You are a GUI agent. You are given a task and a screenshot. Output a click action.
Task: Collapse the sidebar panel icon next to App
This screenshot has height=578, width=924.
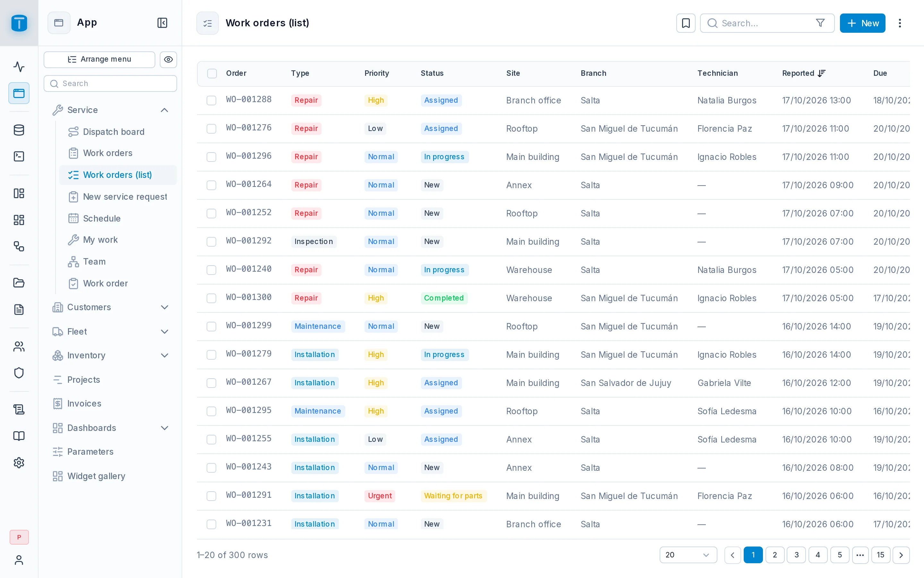pyautogui.click(x=162, y=23)
